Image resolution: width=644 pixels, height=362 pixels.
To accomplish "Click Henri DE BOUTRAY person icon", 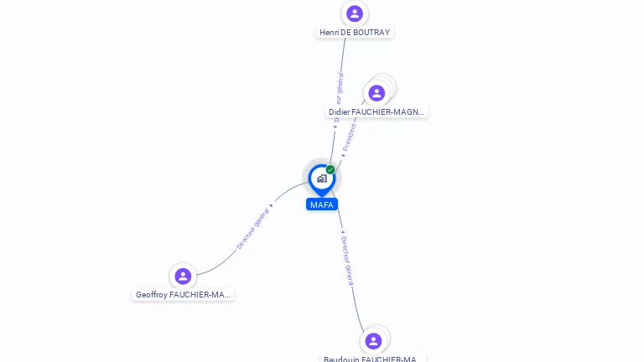I will point(355,13).
